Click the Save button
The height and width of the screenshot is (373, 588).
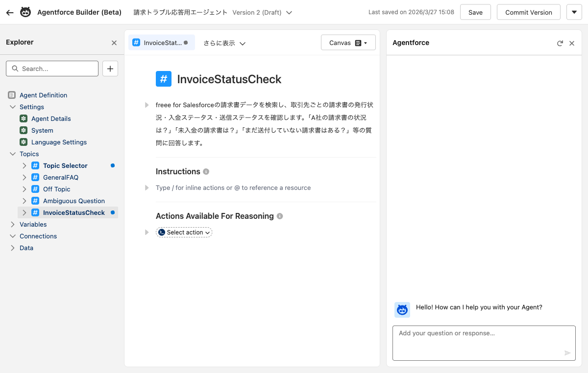[475, 12]
